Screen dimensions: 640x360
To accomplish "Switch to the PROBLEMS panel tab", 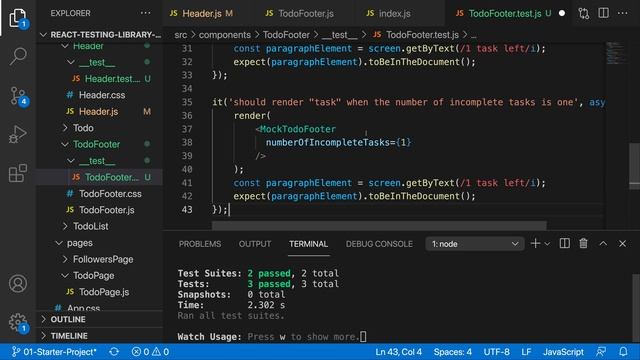I will pyautogui.click(x=200, y=244).
